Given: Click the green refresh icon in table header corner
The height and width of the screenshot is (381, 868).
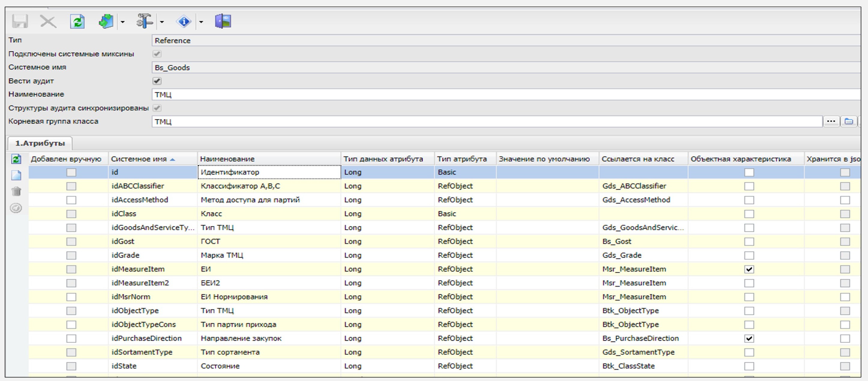Looking at the screenshot, I should [x=16, y=159].
